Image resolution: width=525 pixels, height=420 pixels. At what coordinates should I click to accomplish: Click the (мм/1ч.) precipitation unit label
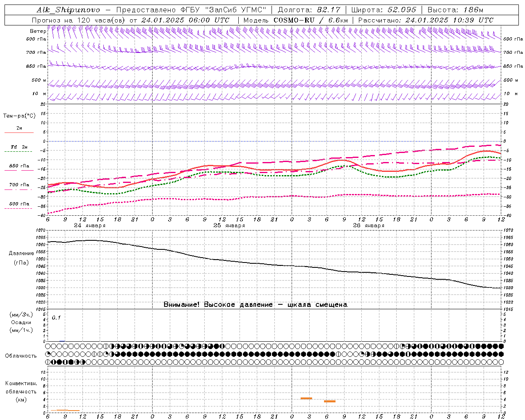point(21,330)
